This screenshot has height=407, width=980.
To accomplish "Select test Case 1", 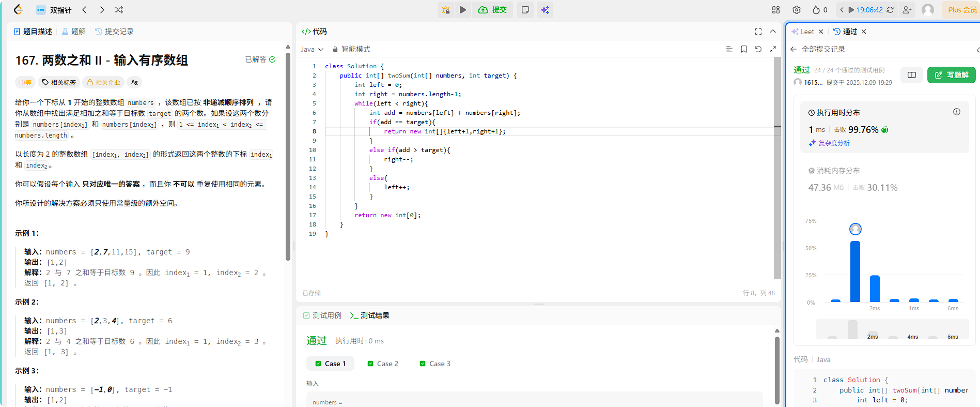I will click(x=330, y=364).
